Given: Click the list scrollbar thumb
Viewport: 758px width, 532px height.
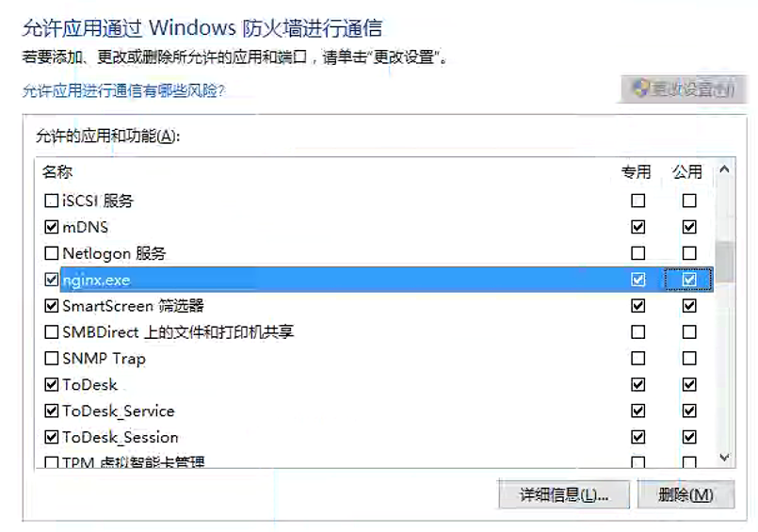Looking at the screenshot, I should pos(724,261).
